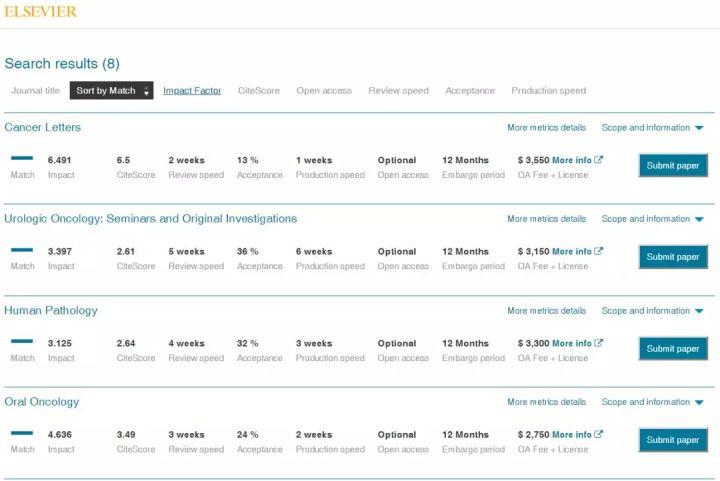Submit paper to Oral Oncology

[673, 440]
